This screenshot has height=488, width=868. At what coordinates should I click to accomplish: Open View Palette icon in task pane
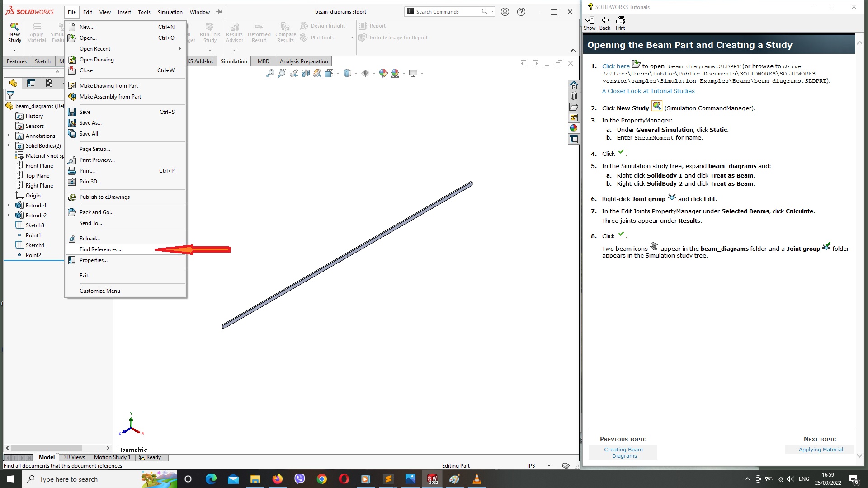click(574, 117)
